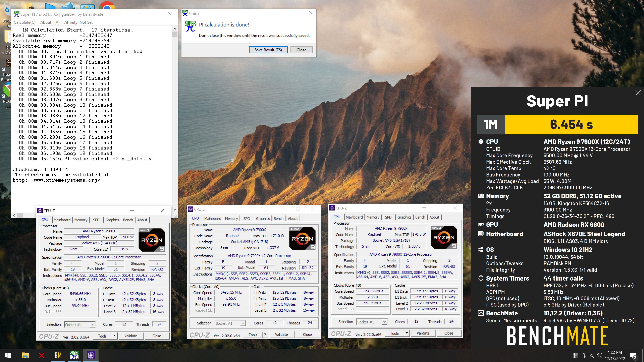Click http://www.xtremesystems.org/ text
Screen dimensions: 644x362
(57, 180)
